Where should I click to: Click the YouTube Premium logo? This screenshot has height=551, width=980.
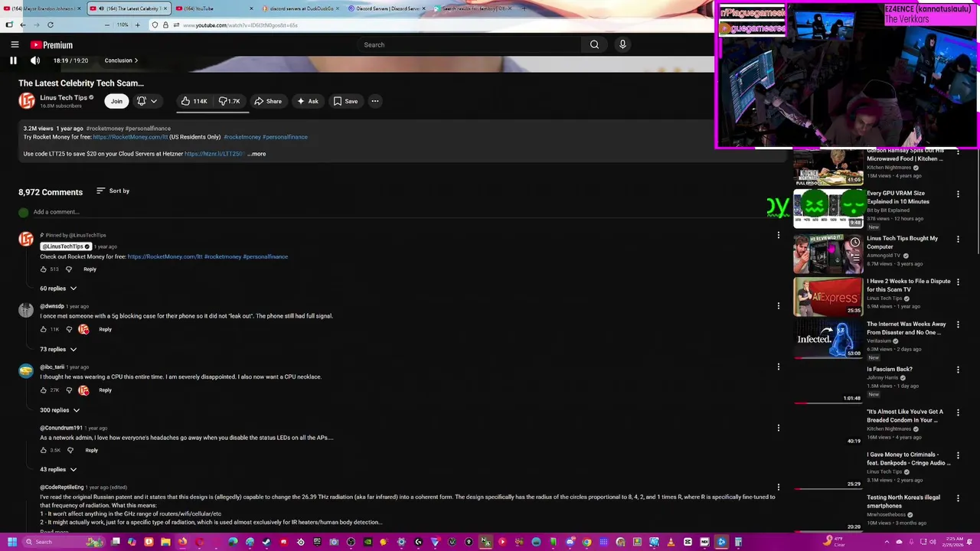click(x=51, y=45)
